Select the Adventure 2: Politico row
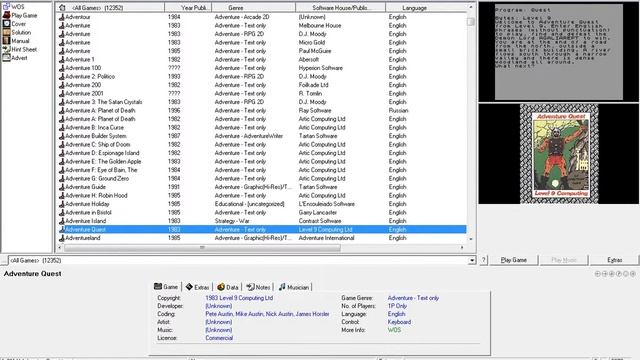This screenshot has height=360, width=640. click(262, 76)
